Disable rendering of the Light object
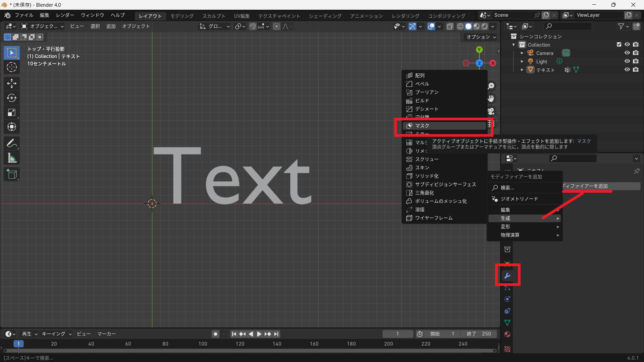This screenshot has width=644, height=362. point(636,61)
